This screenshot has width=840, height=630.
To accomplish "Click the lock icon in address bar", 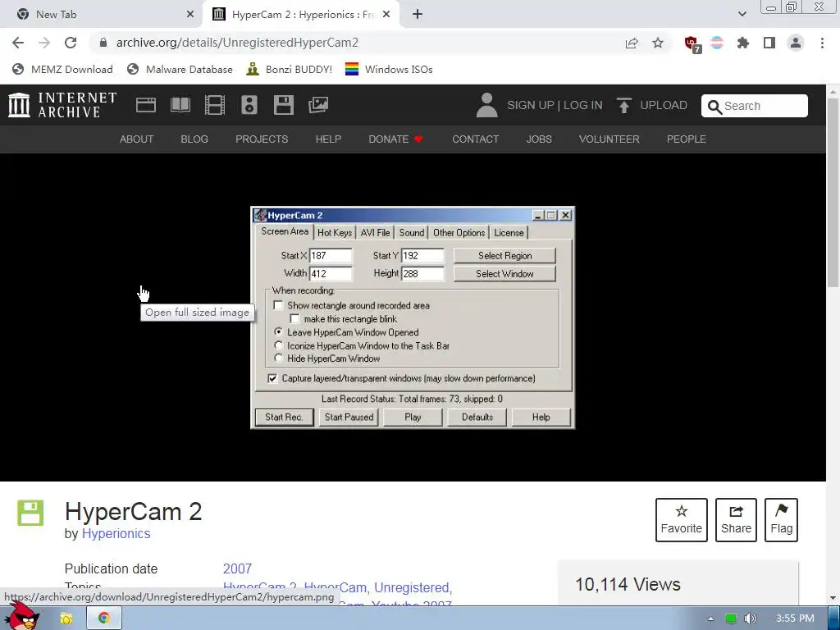I will [103, 43].
